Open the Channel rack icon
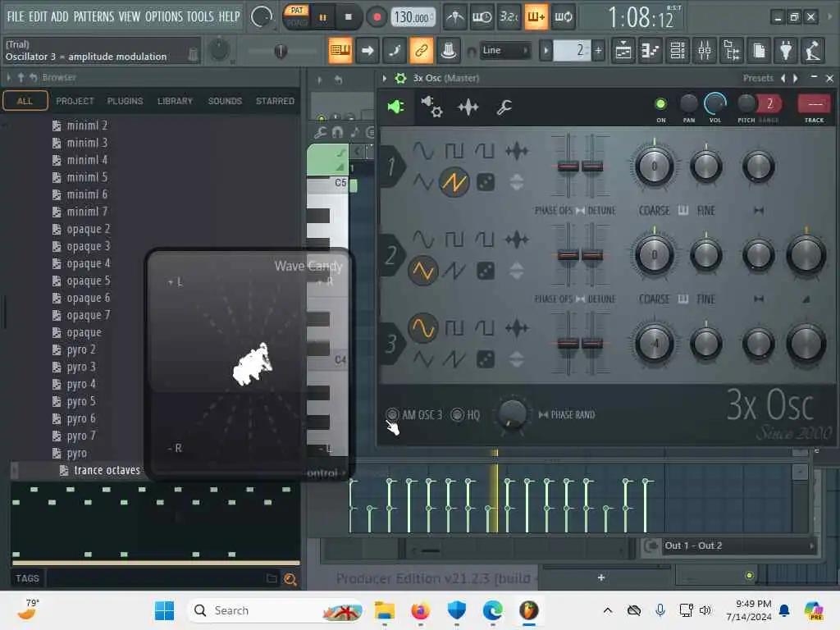840x630 pixels. coord(678,51)
